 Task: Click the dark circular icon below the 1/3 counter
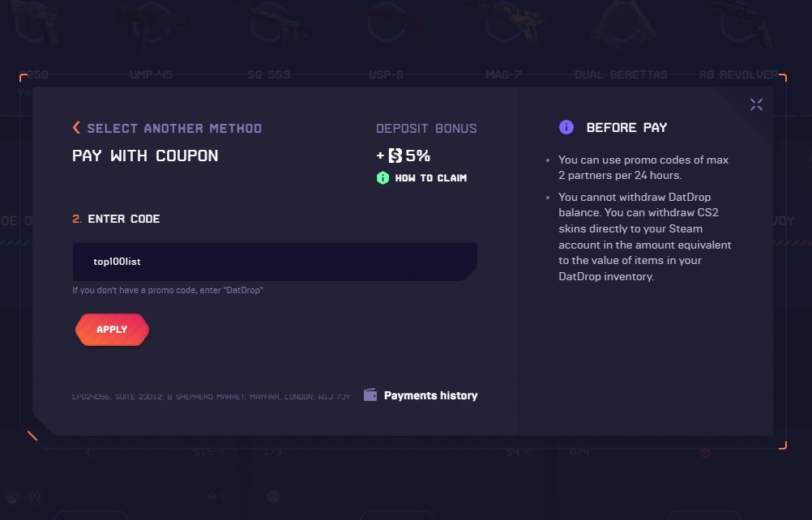point(273,497)
